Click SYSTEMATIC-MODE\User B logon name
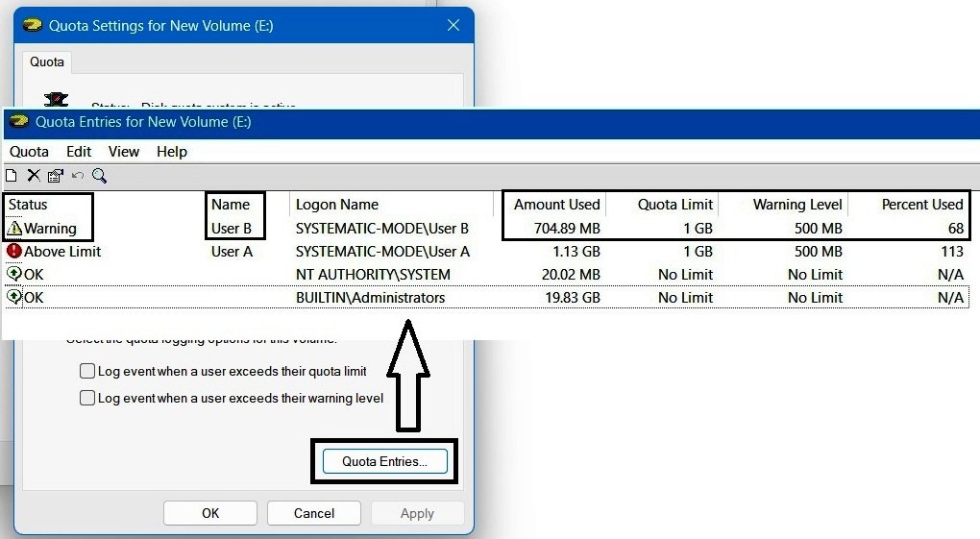The image size is (980, 539). pyautogui.click(x=382, y=229)
